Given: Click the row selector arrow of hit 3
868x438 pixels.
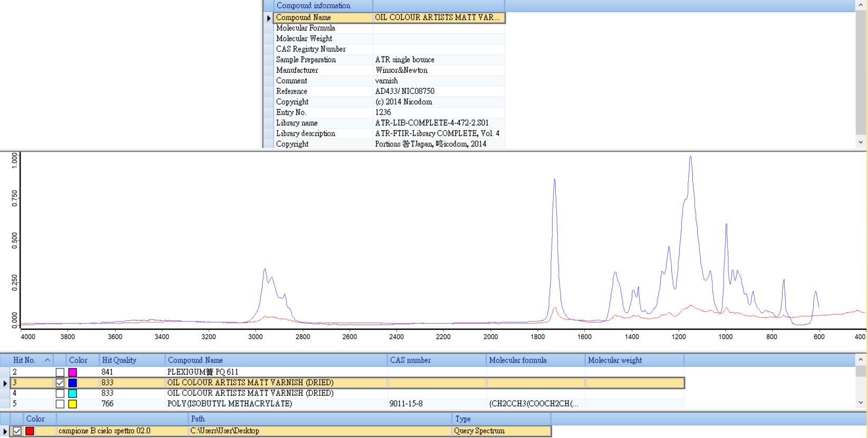Looking at the screenshot, I should pos(5,383).
